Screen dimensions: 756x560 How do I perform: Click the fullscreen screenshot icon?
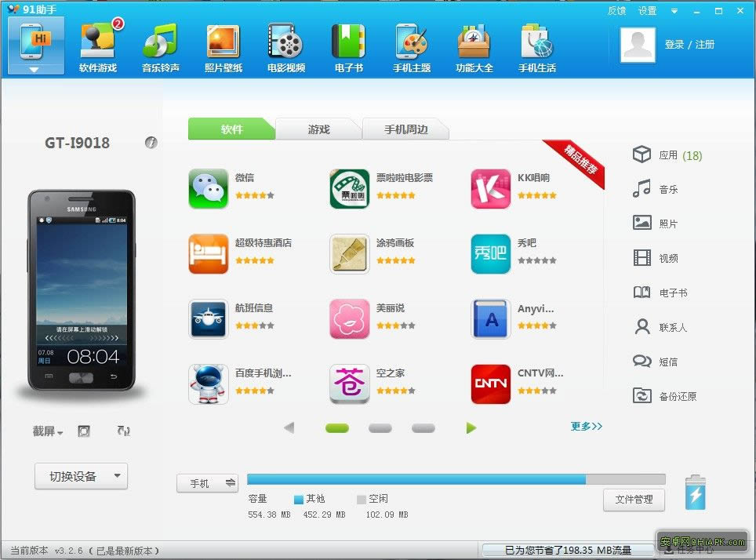coord(84,431)
